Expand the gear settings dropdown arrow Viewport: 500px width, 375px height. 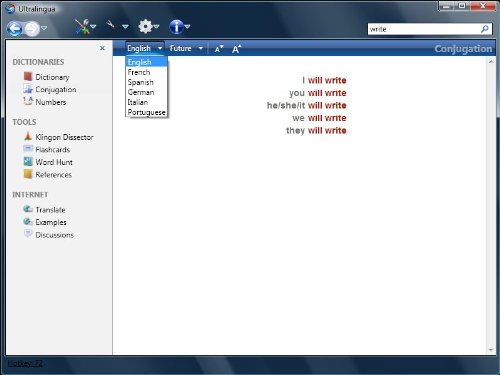pyautogui.click(x=156, y=26)
